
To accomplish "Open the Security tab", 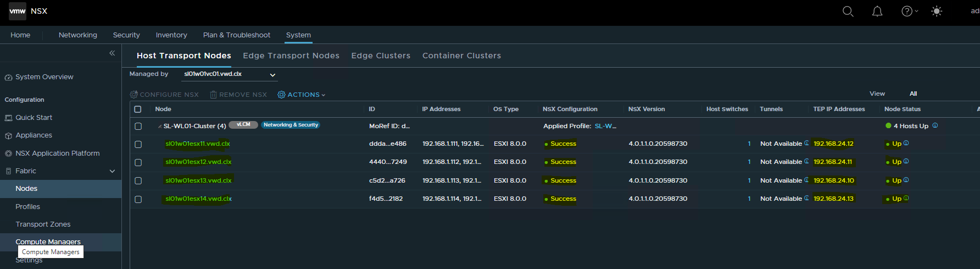I will point(126,35).
